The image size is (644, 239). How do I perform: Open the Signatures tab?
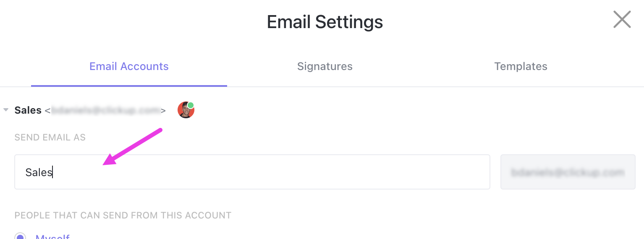[x=325, y=66]
